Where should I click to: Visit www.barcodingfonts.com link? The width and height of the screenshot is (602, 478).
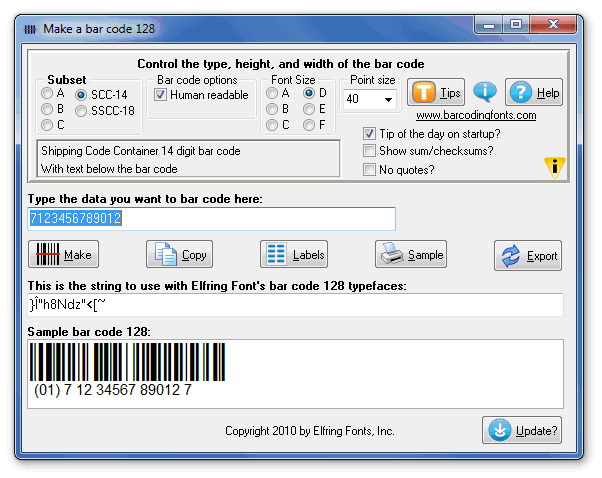[476, 115]
